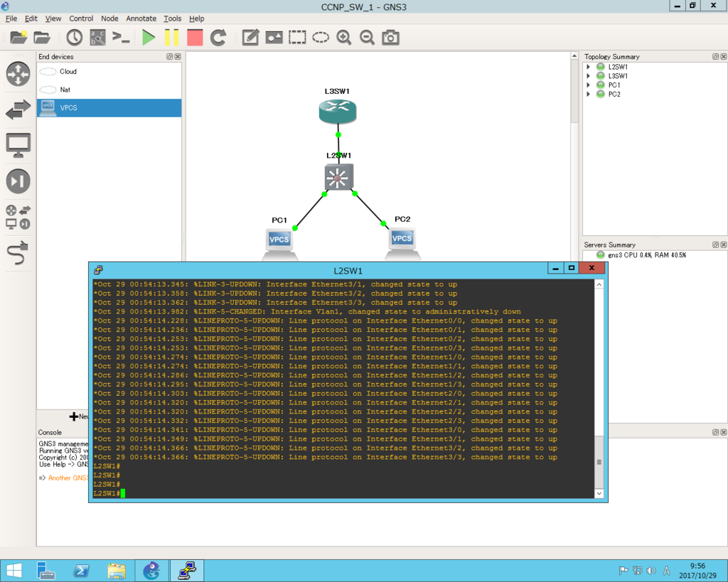This screenshot has height=582, width=728.
Task: Select the Add a note tool
Action: [251, 37]
